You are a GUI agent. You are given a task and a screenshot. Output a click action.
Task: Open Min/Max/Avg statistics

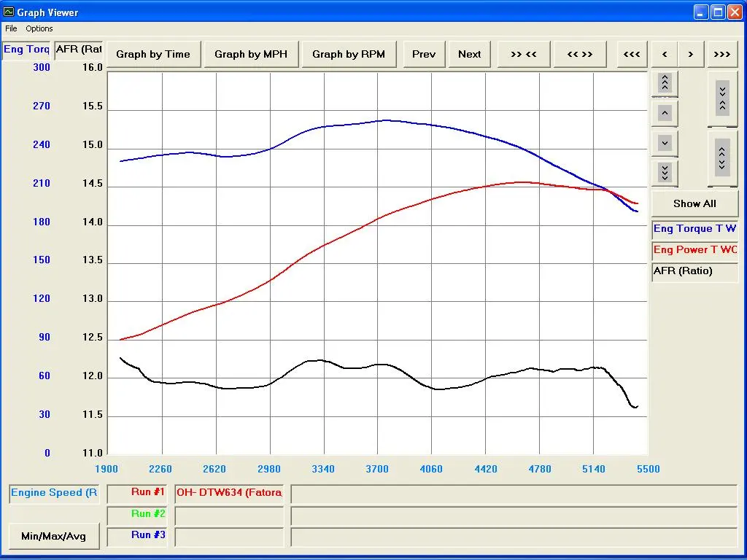coord(54,536)
